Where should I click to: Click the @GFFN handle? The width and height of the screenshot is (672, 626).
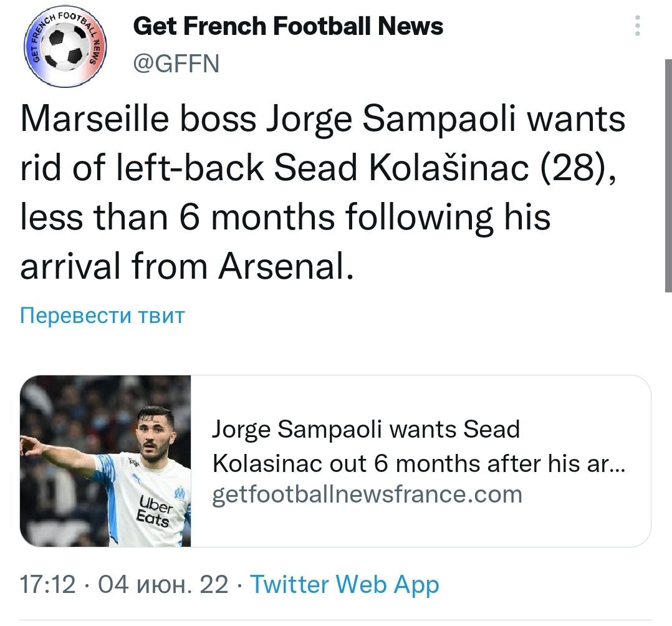(x=177, y=63)
